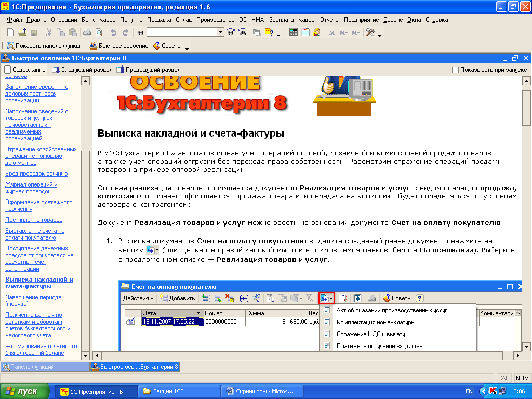
Task: Click the Undo arrow icon
Action: tap(113, 33)
